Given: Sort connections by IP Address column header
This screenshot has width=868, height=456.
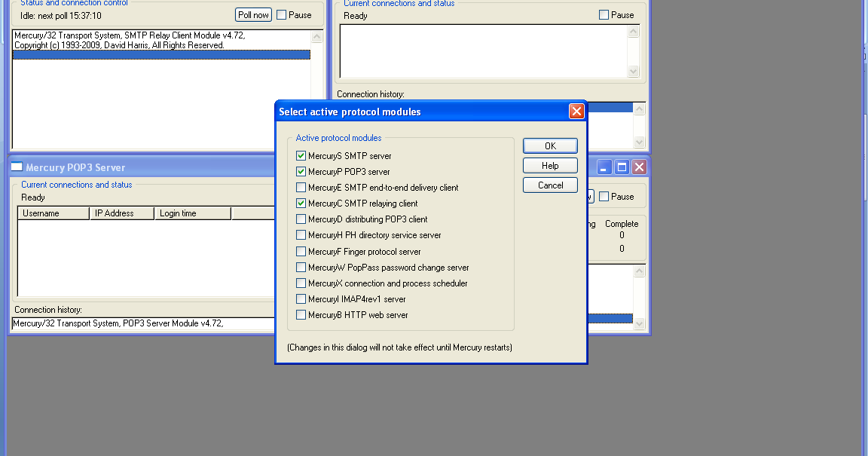Looking at the screenshot, I should 122,213.
